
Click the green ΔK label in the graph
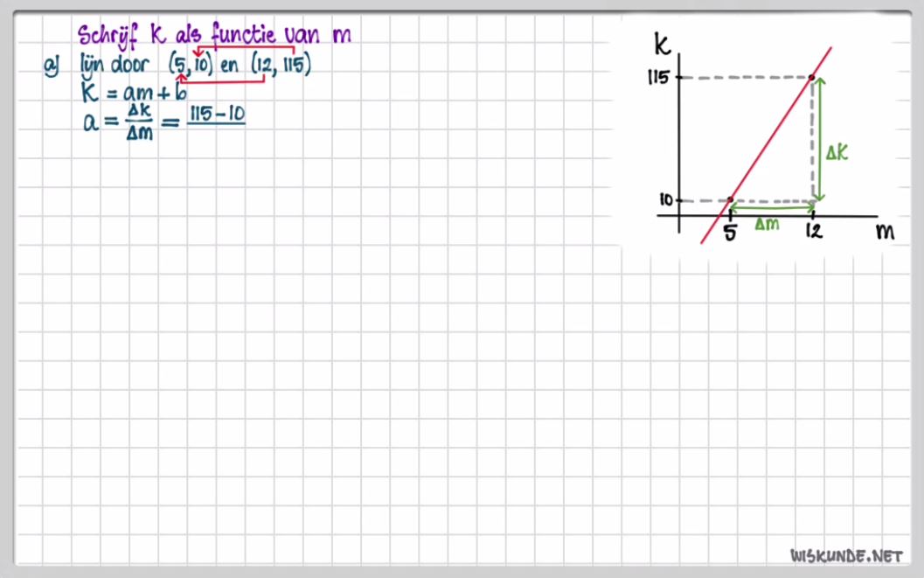[837, 153]
